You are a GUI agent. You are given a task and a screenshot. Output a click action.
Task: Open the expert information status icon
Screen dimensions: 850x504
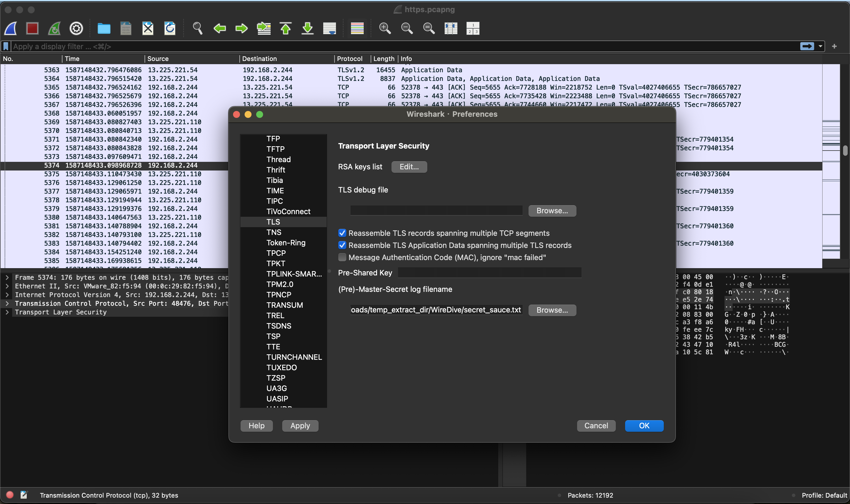pyautogui.click(x=10, y=495)
